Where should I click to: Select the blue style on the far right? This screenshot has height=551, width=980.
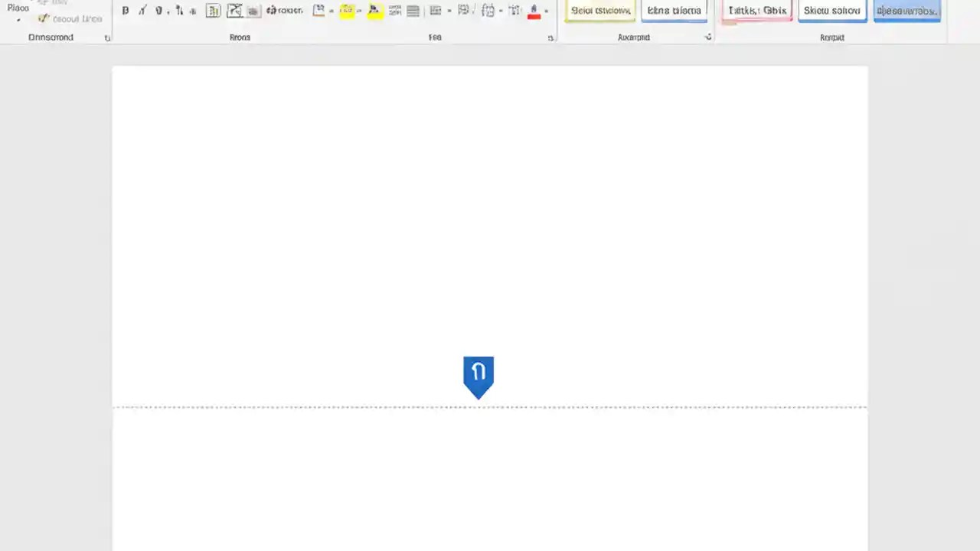[x=906, y=10]
